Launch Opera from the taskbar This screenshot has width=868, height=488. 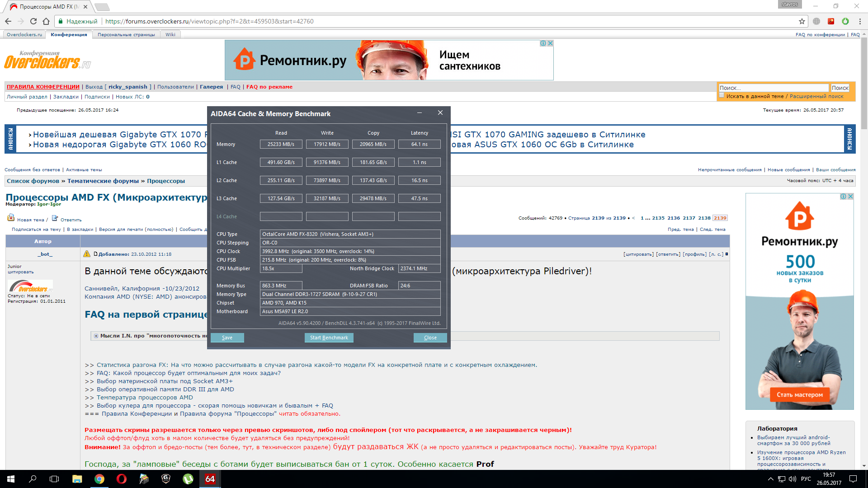click(122, 479)
